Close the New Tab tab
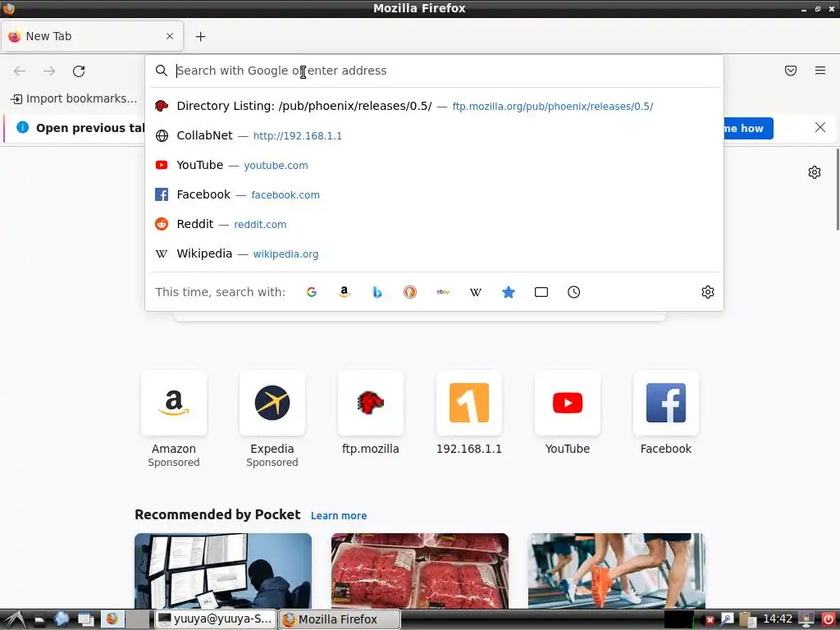This screenshot has width=840, height=630. pyautogui.click(x=169, y=36)
